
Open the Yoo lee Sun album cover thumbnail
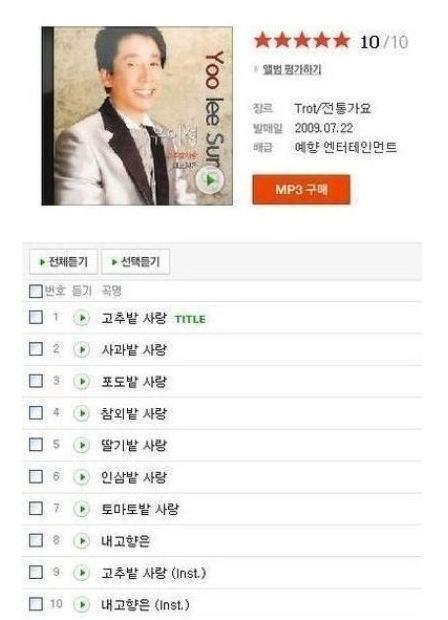[x=137, y=116]
